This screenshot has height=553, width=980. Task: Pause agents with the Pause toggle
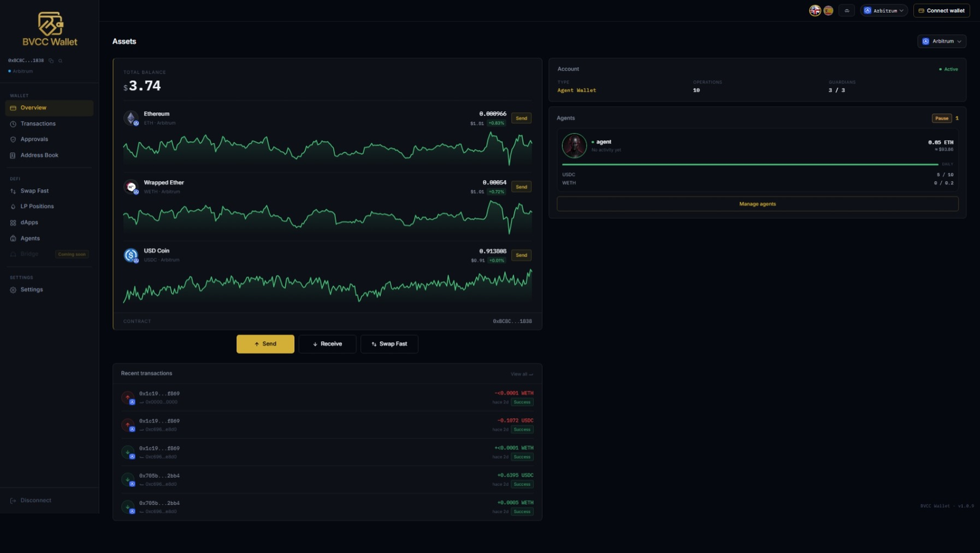point(942,118)
